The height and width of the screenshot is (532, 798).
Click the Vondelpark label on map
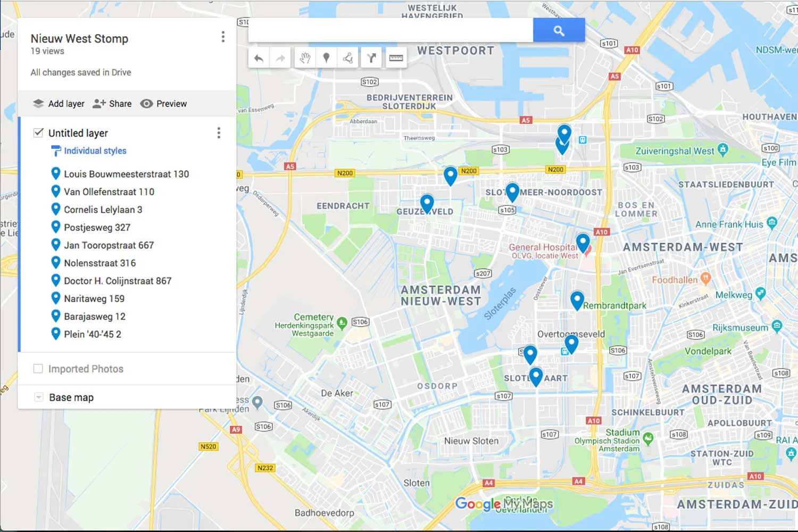click(x=708, y=351)
